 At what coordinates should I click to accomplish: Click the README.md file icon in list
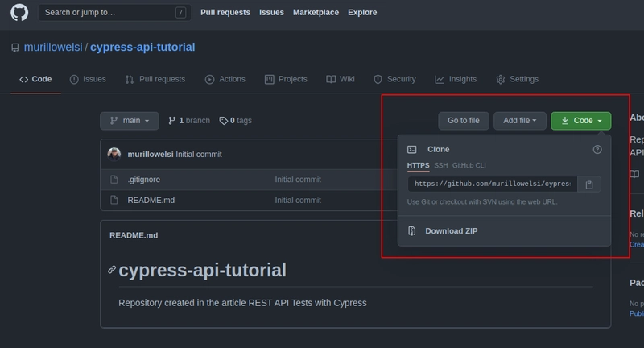[x=114, y=200]
